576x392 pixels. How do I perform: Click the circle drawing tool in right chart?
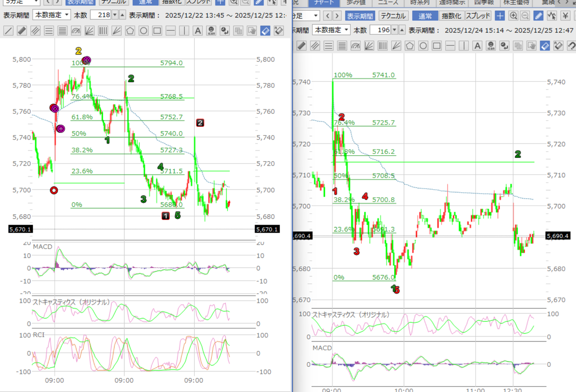pyautogui.click(x=423, y=46)
